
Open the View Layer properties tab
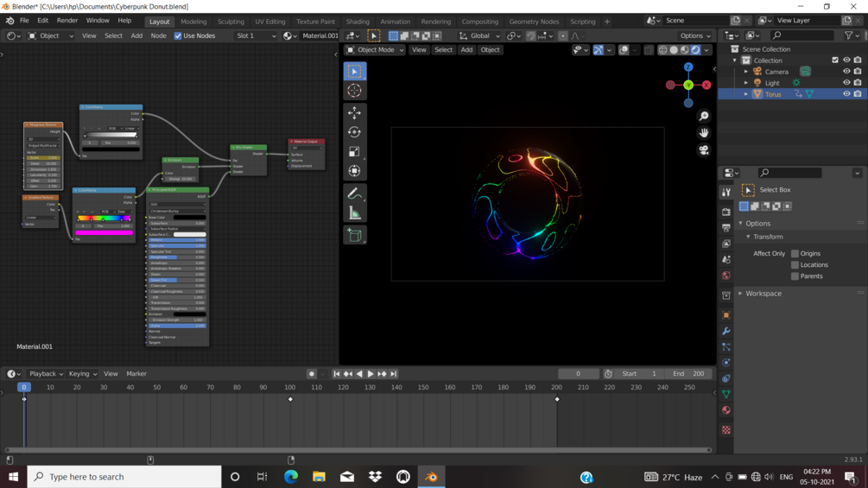pos(726,244)
